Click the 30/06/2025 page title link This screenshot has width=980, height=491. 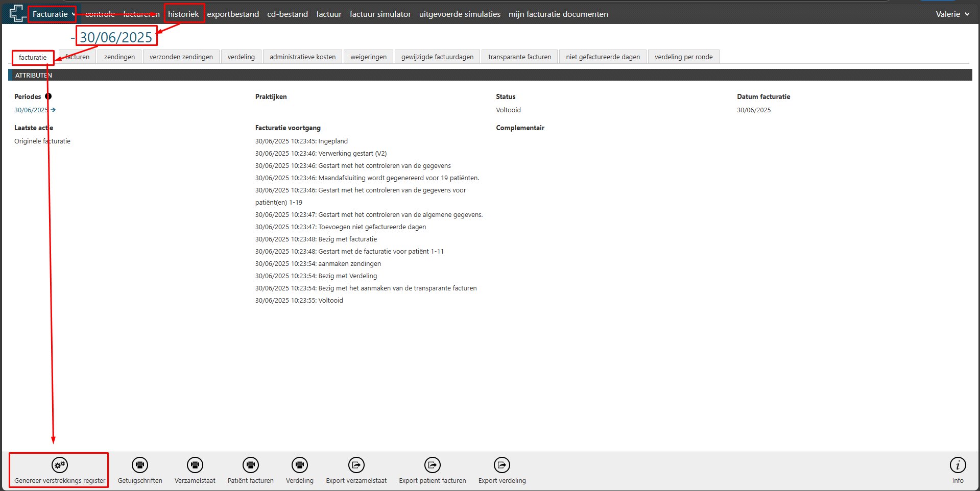[116, 37]
